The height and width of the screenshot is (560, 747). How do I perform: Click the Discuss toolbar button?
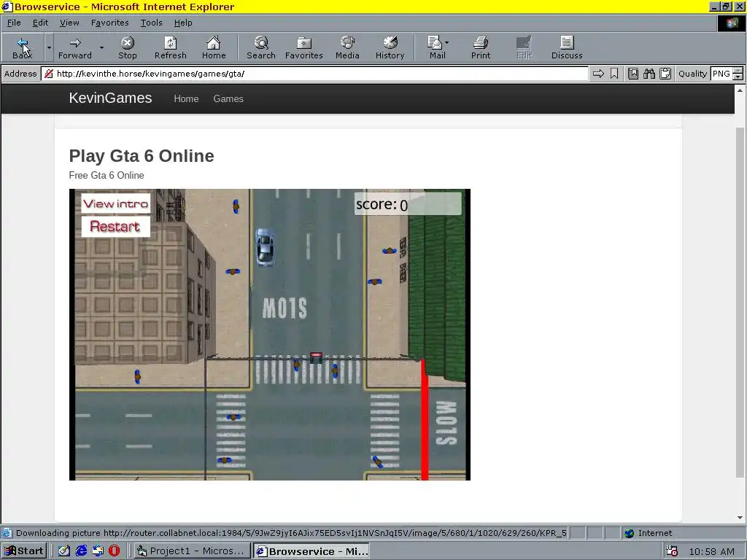pos(567,47)
